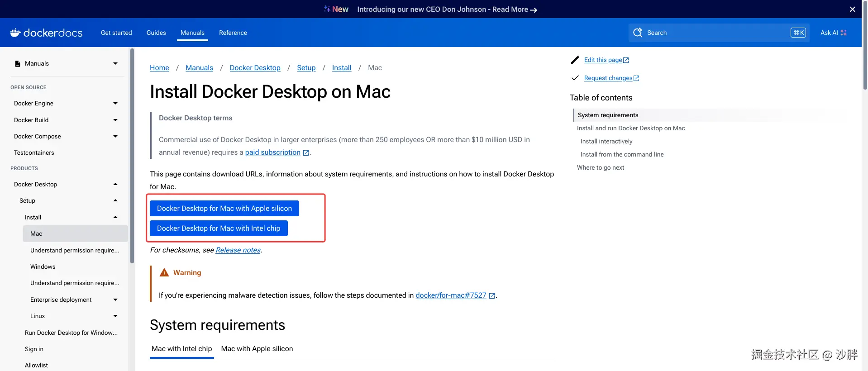868x371 pixels.
Task: Click the pencil icon beside Edit this page
Action: pos(575,60)
